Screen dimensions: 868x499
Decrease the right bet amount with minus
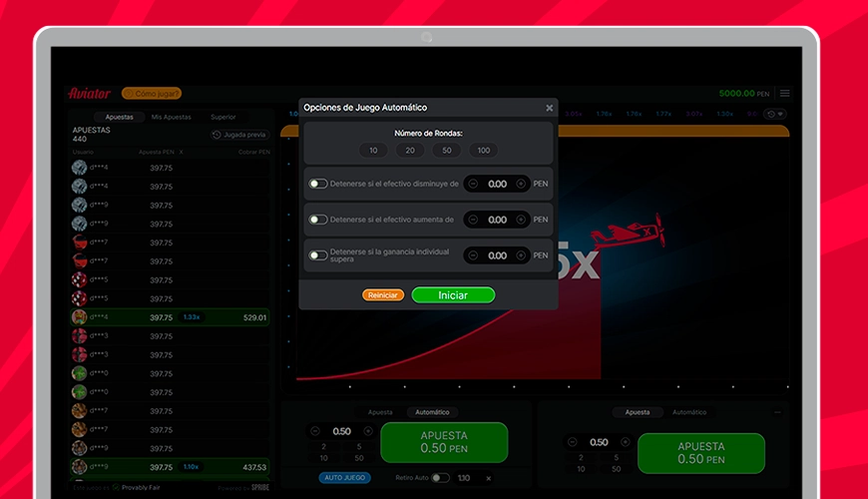(573, 442)
